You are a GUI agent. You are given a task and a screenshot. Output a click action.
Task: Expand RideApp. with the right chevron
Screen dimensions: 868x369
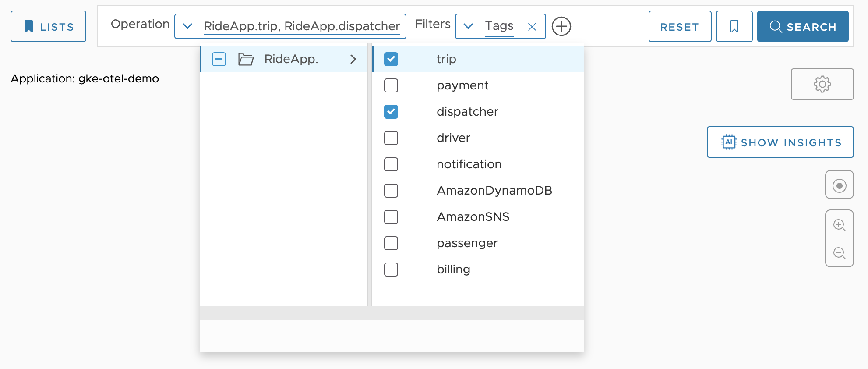click(353, 59)
